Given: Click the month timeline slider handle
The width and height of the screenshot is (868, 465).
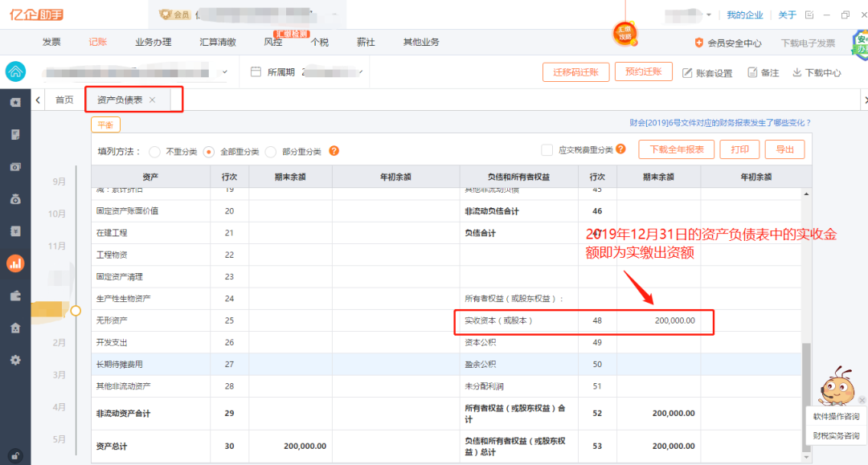Looking at the screenshot, I should click(76, 310).
